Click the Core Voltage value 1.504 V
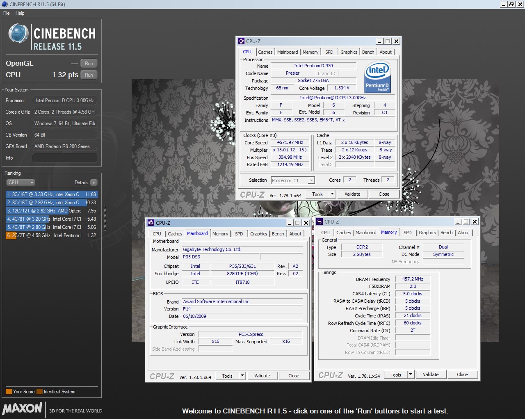Screen dimensions: 525x420 pos(342,88)
